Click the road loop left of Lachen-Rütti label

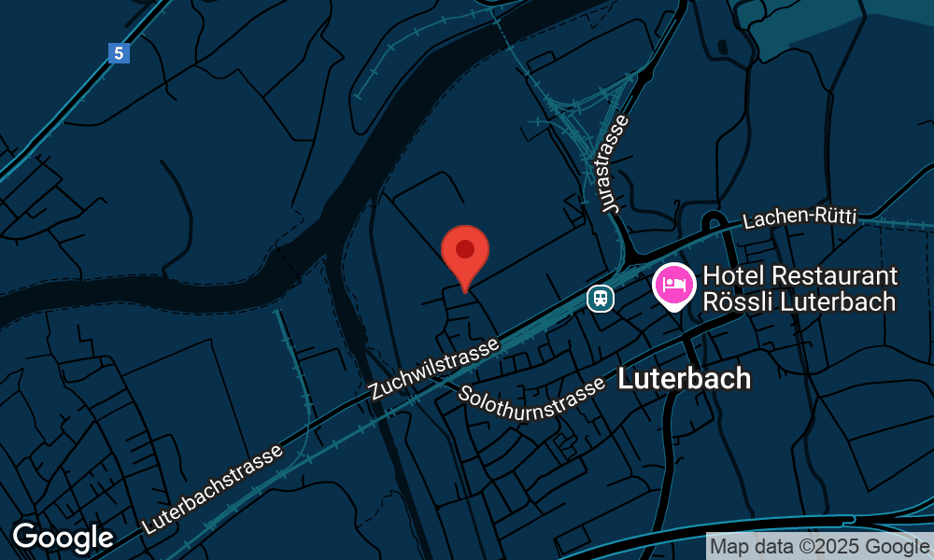pyautogui.click(x=713, y=221)
